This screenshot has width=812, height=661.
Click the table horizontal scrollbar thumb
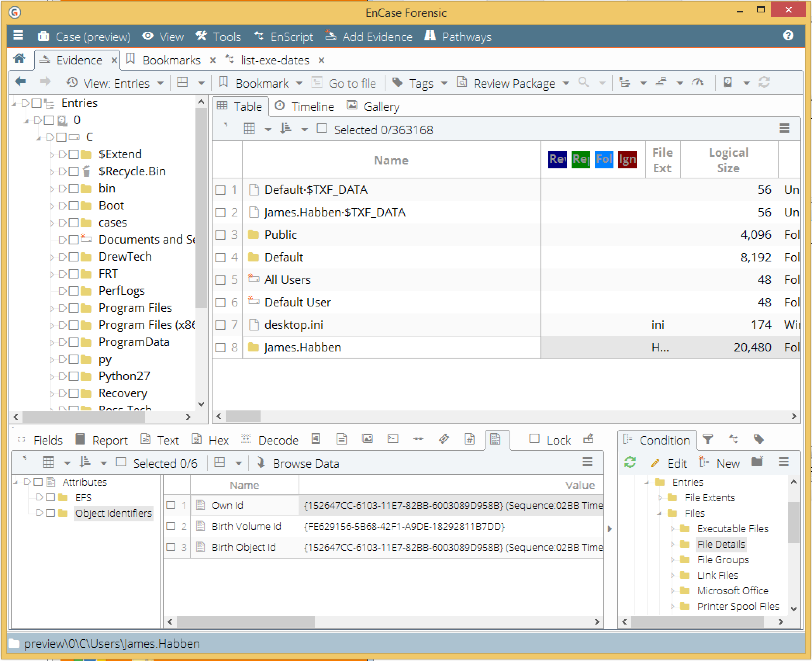tap(243, 416)
